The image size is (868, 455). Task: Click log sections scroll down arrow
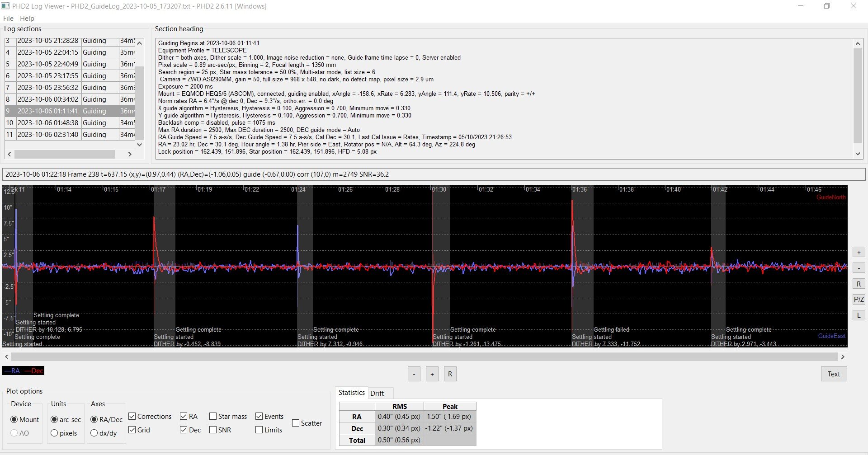[x=140, y=145]
